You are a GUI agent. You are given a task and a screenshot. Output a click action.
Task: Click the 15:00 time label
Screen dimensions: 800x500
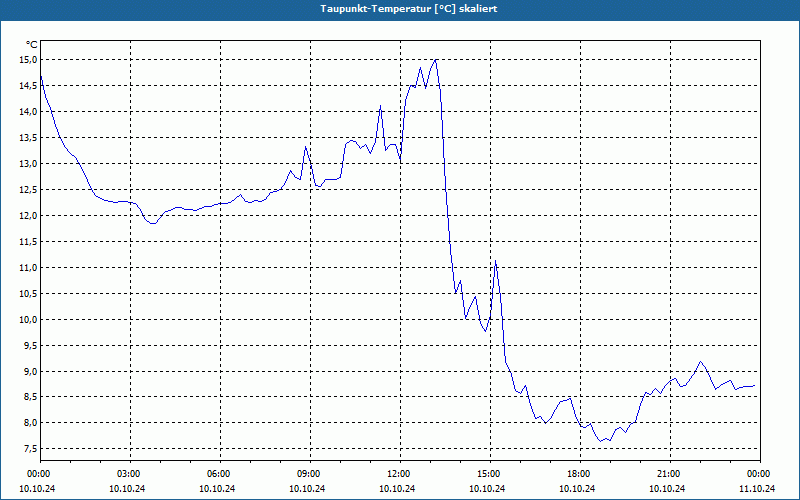[490, 474]
